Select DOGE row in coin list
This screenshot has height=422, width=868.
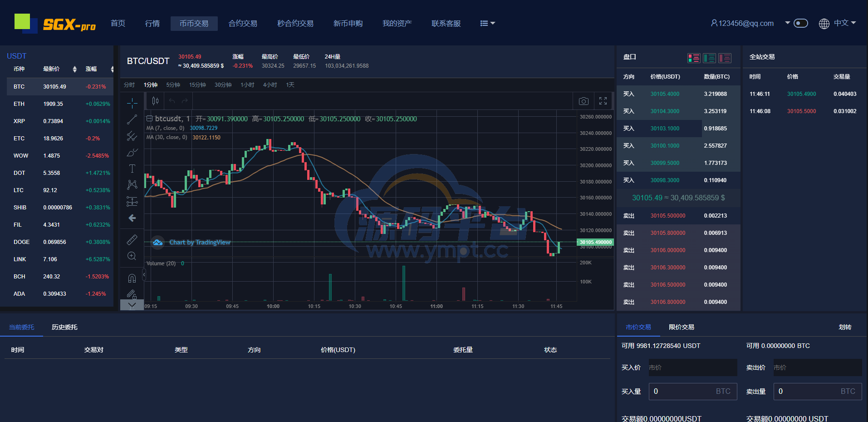[x=60, y=242]
